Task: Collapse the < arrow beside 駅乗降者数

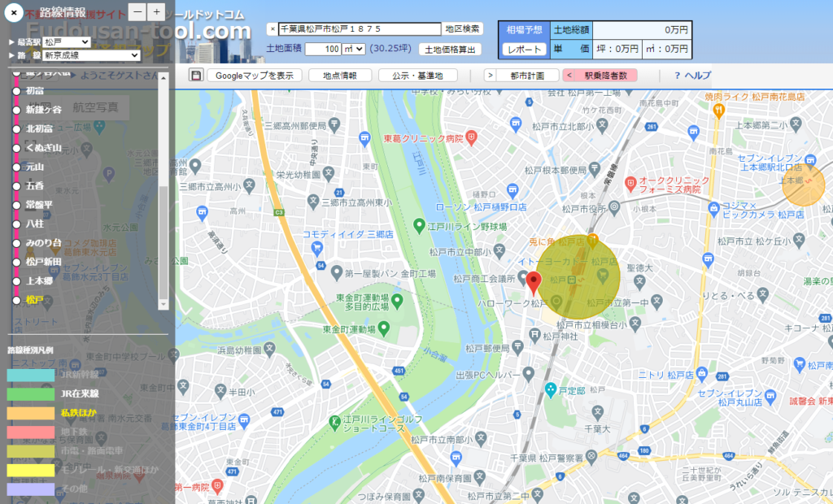Action: (569, 76)
